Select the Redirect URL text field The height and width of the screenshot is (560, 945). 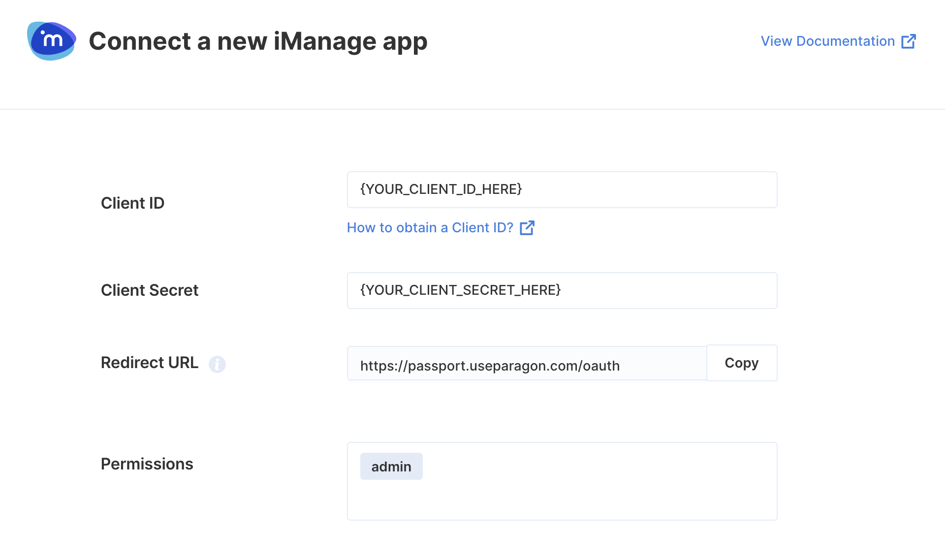[527, 363]
